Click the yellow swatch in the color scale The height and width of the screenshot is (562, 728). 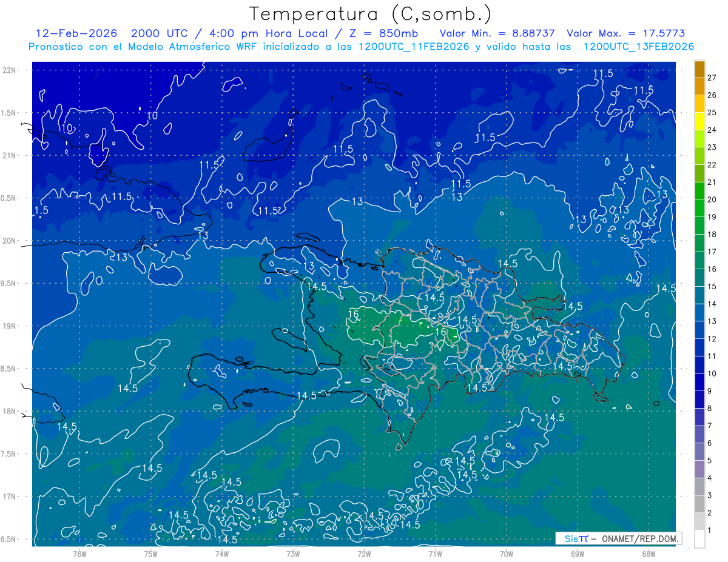699,121
